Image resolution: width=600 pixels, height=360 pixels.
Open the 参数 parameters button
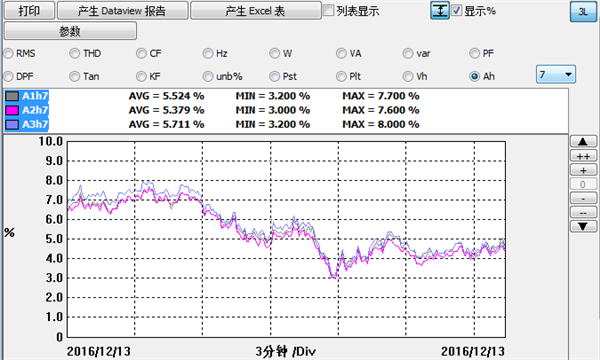tap(70, 31)
